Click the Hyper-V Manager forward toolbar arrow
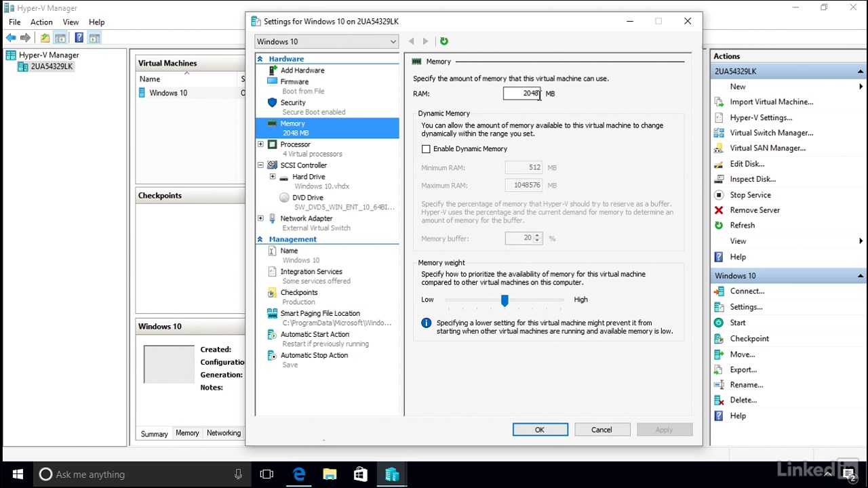 [x=26, y=38]
